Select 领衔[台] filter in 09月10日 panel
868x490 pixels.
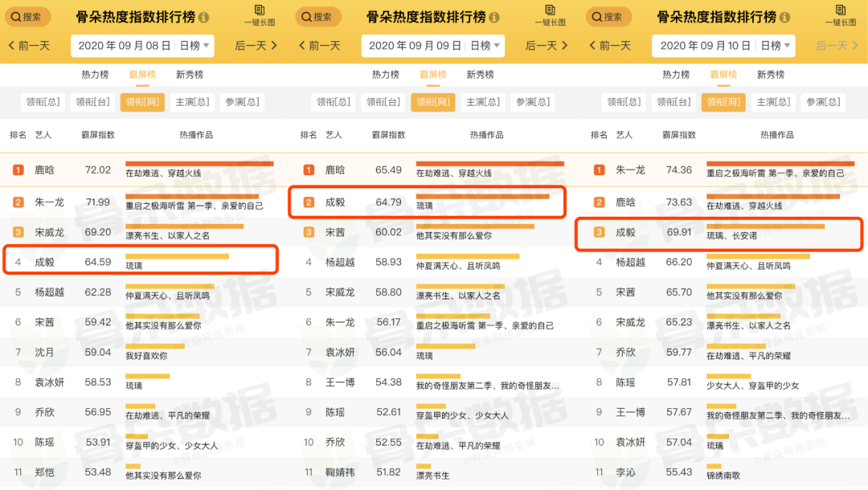click(674, 102)
